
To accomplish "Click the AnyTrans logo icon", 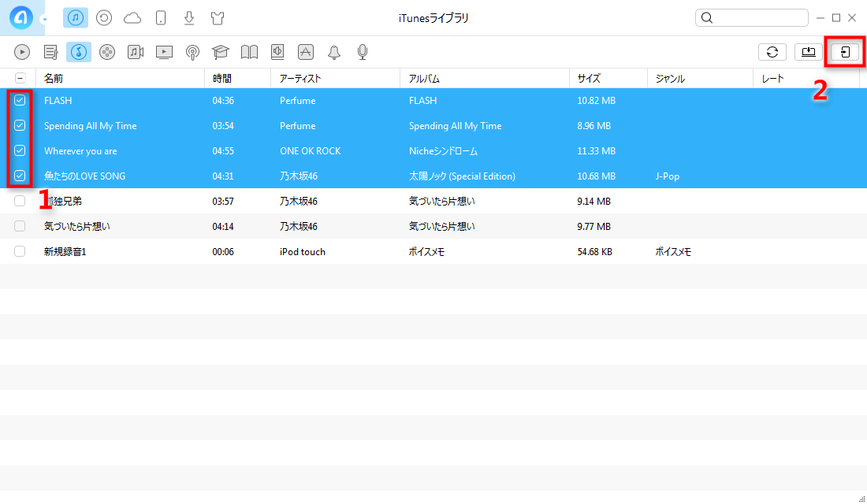I will pos(20,17).
